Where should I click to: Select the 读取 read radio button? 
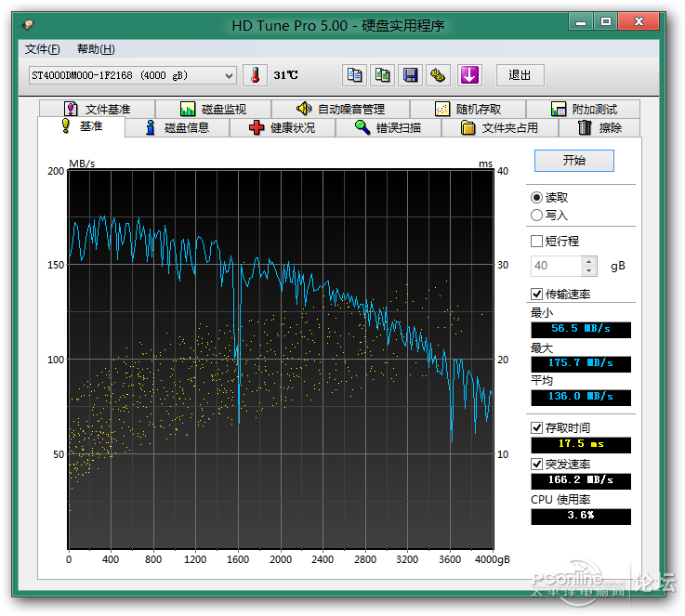[536, 198]
